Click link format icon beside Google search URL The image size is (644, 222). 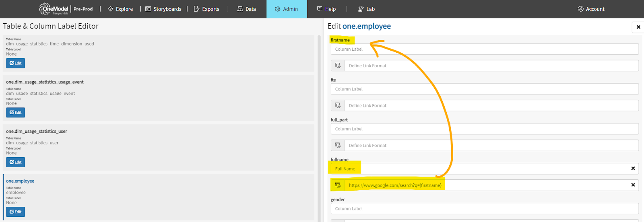[x=338, y=185]
